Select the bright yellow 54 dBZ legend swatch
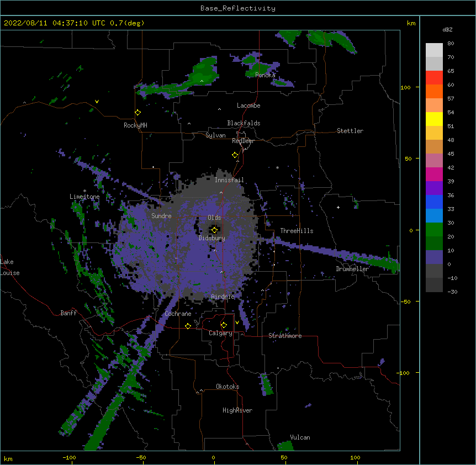Viewport: 476px width, 465px height. pos(434,119)
